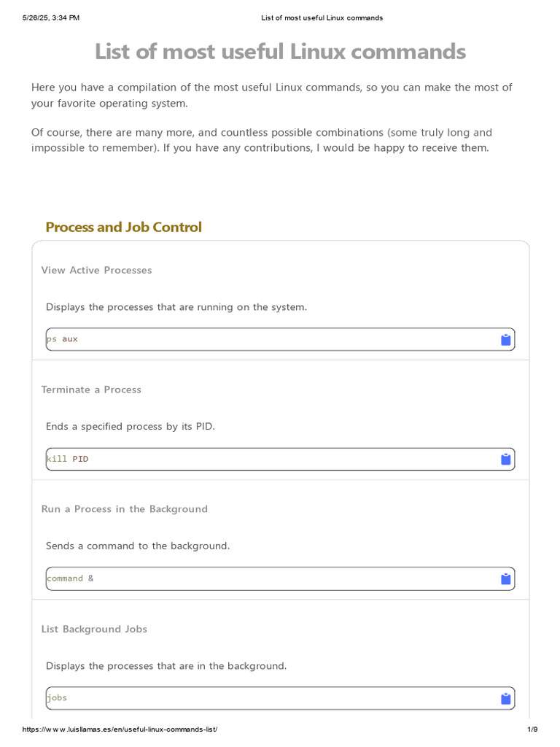Select the Terminate a Process heading
The height and width of the screenshot is (747, 560).
[x=91, y=390]
